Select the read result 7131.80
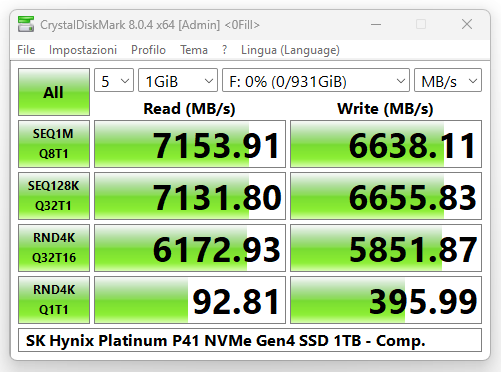 (190, 196)
